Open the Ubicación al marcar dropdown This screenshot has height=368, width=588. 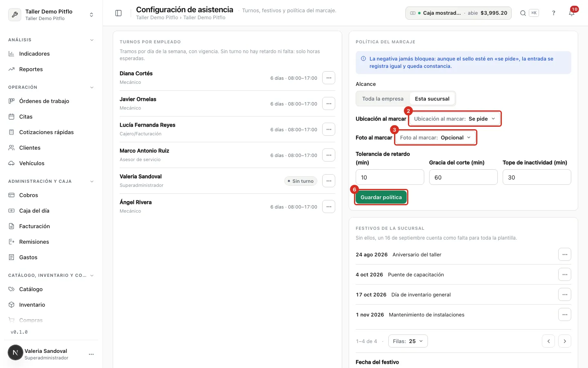tap(454, 119)
